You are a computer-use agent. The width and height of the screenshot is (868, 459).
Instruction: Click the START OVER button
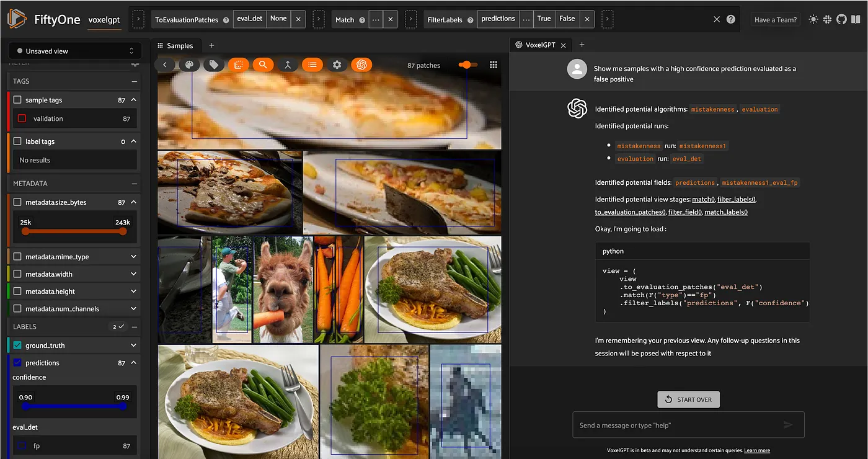pyautogui.click(x=688, y=399)
